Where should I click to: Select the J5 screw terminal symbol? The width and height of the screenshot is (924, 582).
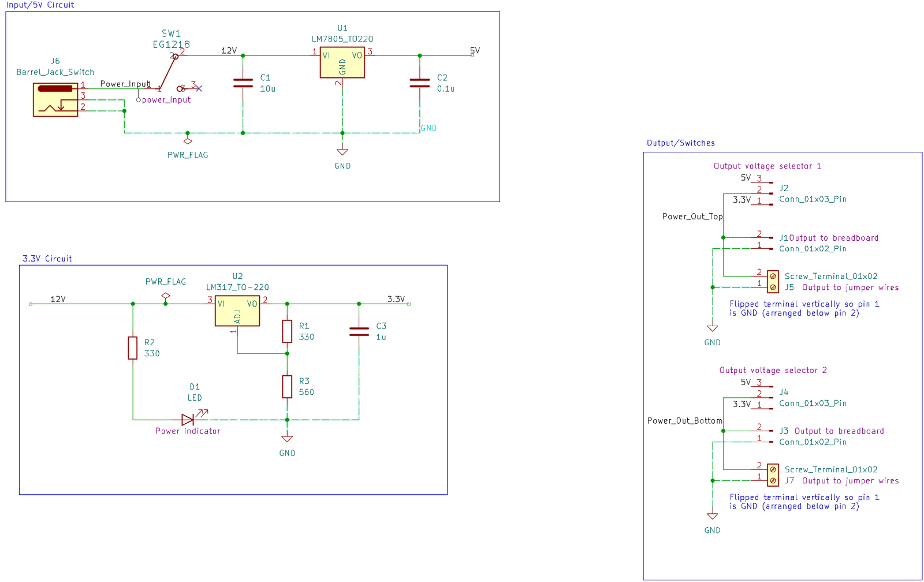(773, 282)
